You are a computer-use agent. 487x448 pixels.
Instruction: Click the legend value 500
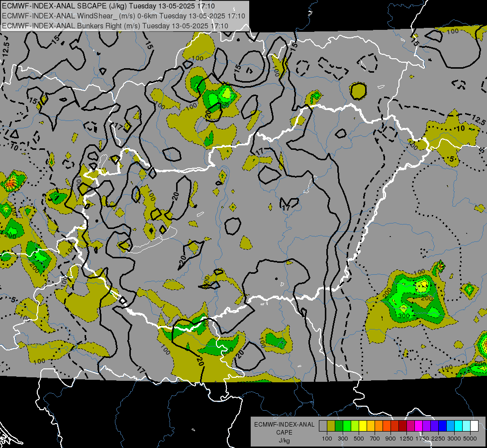(359, 439)
